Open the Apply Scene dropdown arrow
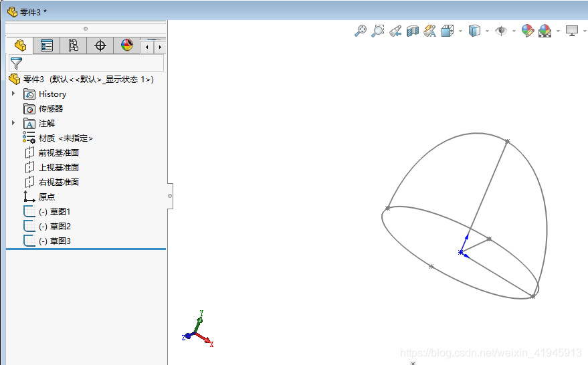This screenshot has width=588, height=365. click(558, 31)
